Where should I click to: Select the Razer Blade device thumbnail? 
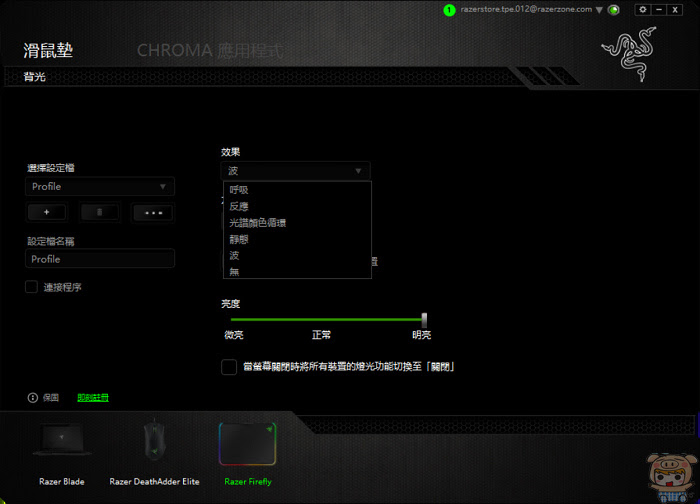tap(62, 454)
